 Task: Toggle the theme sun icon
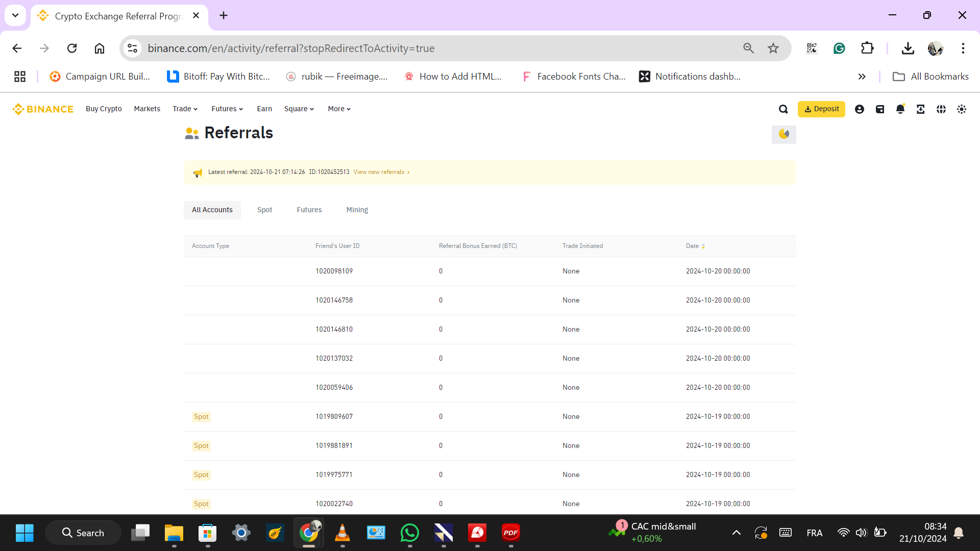pos(962,109)
